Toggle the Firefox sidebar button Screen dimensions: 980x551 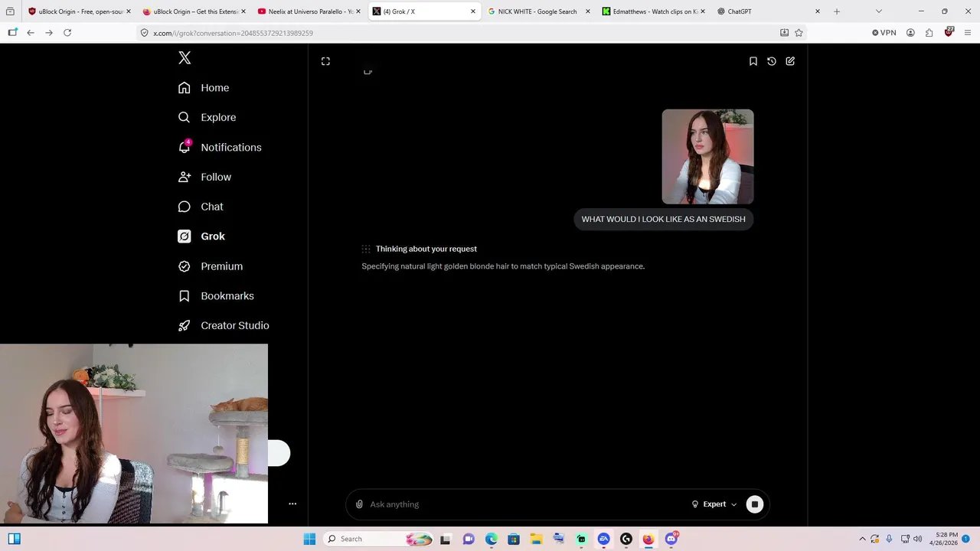point(12,33)
